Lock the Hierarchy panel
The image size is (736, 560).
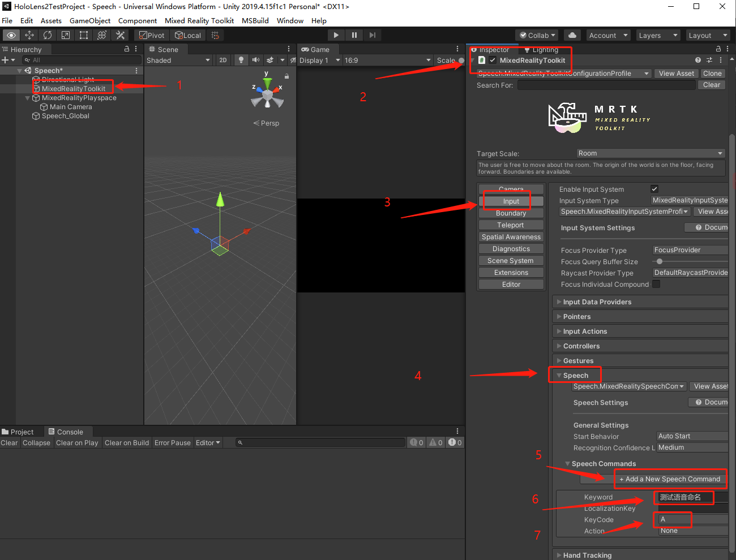127,49
